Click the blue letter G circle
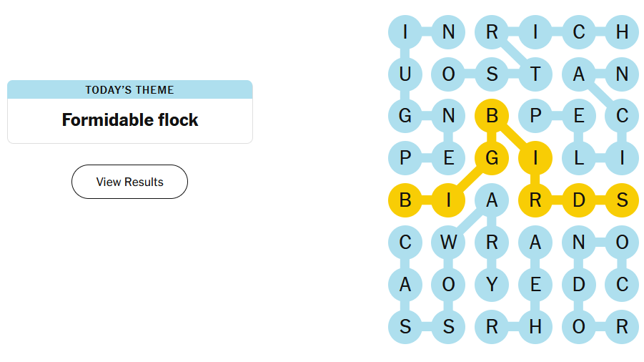 405,116
